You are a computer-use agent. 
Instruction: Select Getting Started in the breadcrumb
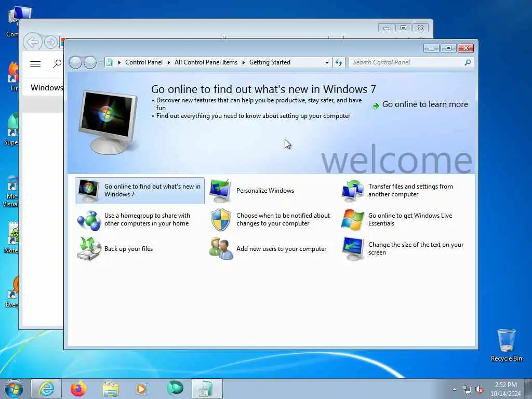[x=270, y=62]
